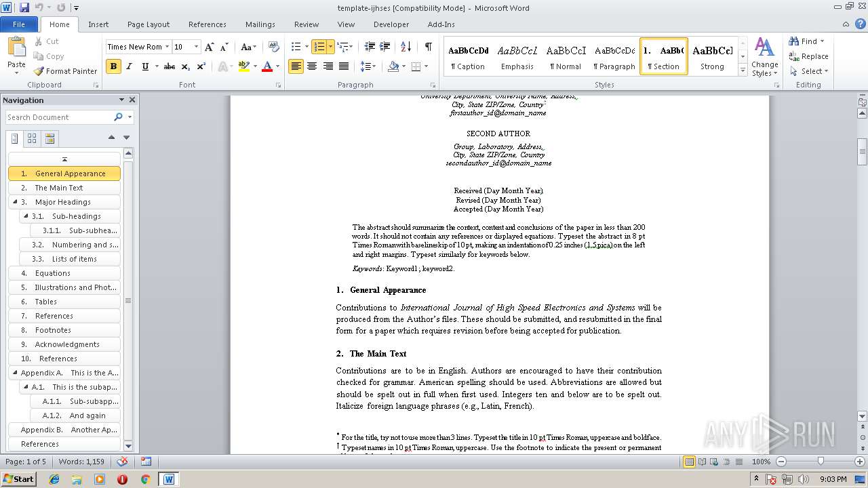Open Google Chrome from the taskbar
Screen dimensions: 868x488
pyautogui.click(x=145, y=479)
